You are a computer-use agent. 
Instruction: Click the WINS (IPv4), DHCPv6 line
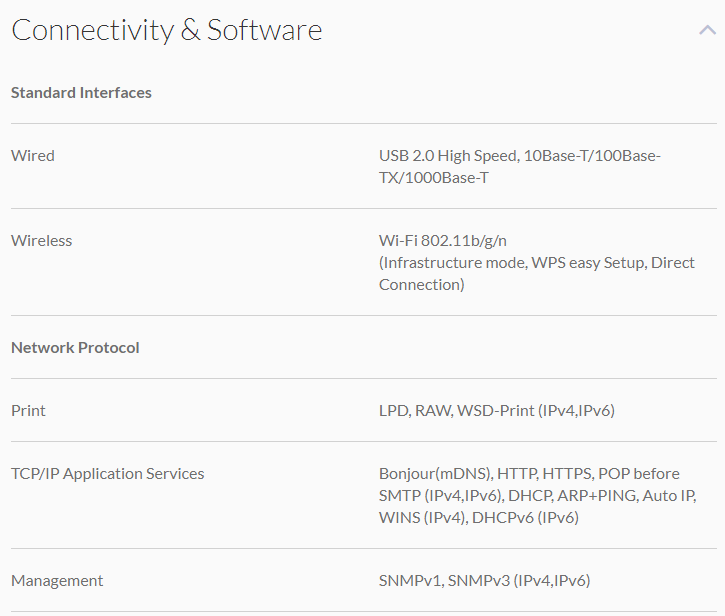click(478, 518)
